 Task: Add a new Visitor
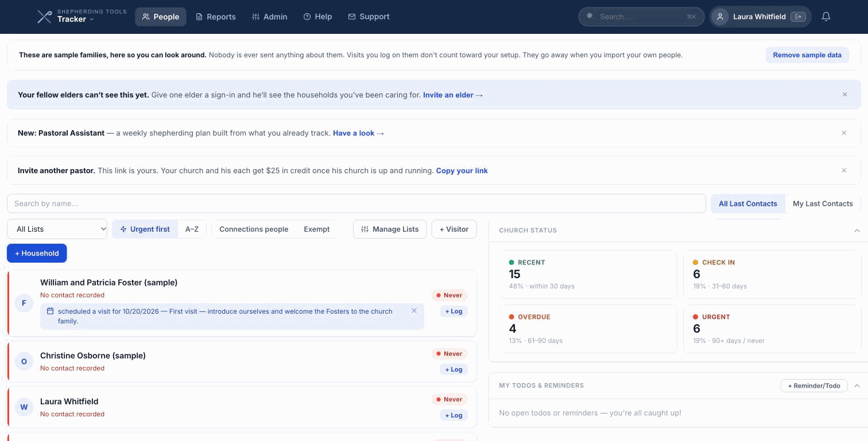[x=454, y=229]
